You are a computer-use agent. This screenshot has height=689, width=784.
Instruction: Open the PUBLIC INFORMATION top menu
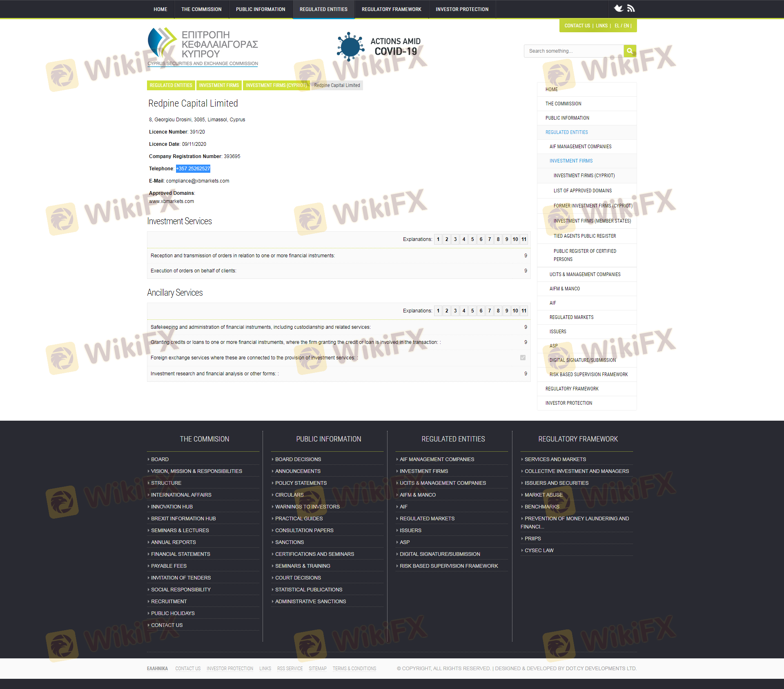[261, 9]
